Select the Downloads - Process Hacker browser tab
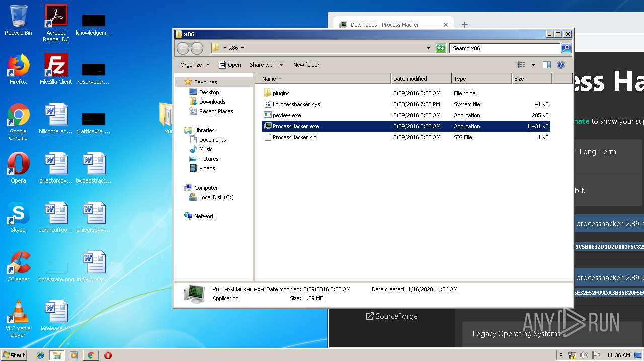This screenshot has width=644, height=362. (x=392, y=24)
